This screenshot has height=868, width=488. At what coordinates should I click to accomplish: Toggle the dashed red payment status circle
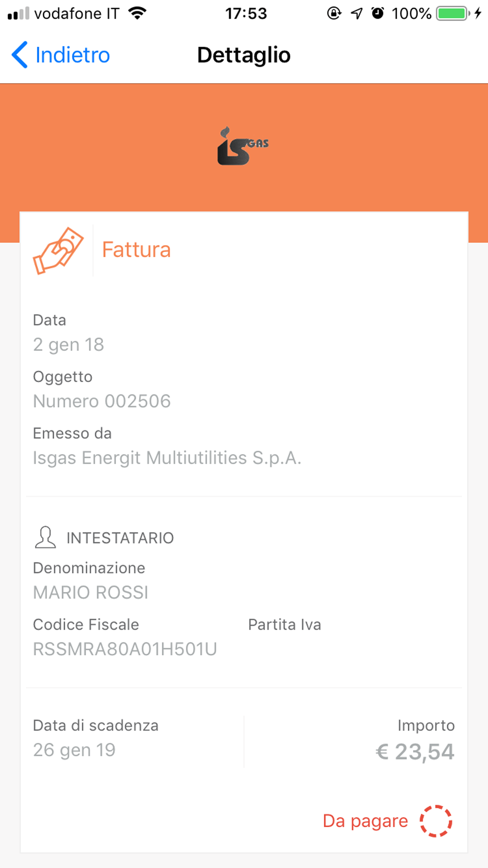coord(436,821)
